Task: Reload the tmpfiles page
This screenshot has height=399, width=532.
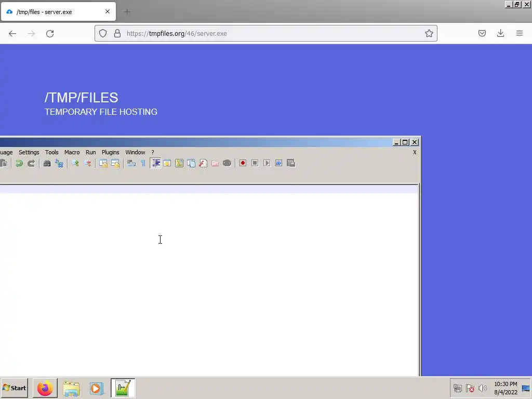Action: tap(50, 33)
